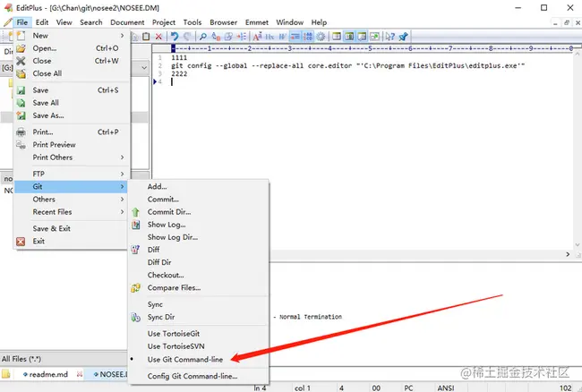Toggle the W word wrap icon

(282, 37)
